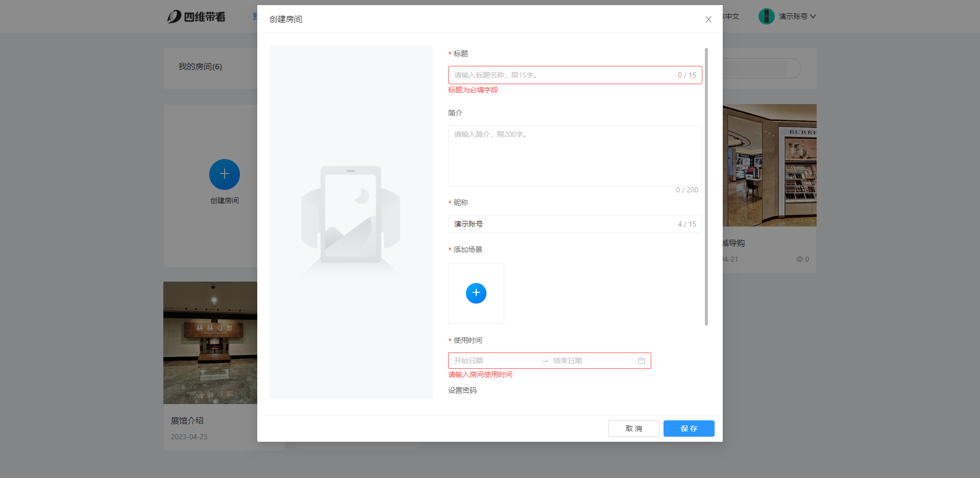This screenshot has width=980, height=478.
Task: Close the 创建房间 dialog with X
Action: [708, 19]
